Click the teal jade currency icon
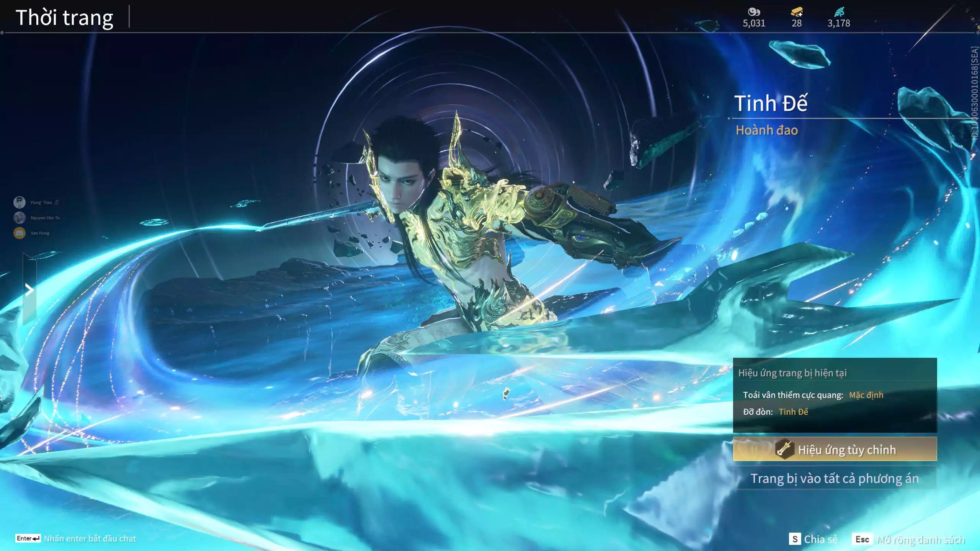 pyautogui.click(x=839, y=12)
